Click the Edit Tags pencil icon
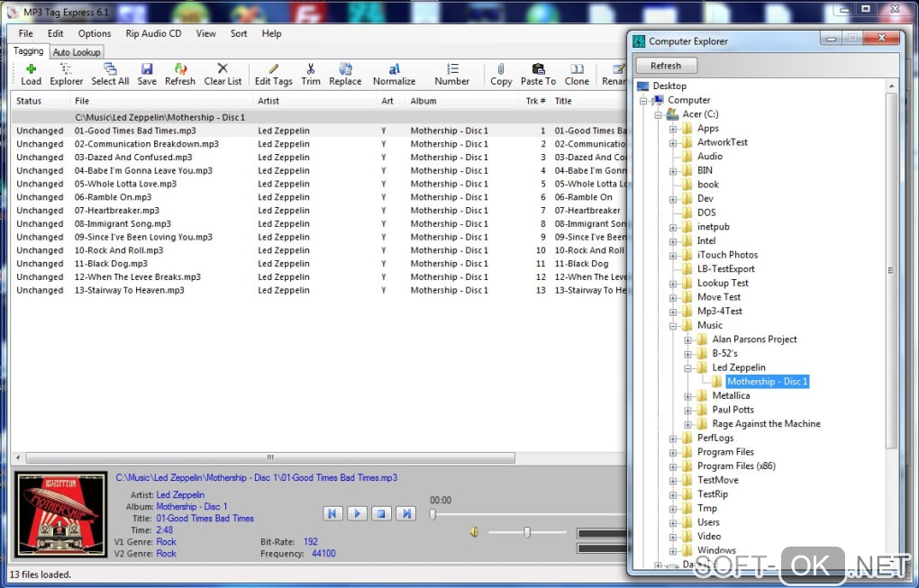This screenshot has height=588, width=919. pos(274,69)
